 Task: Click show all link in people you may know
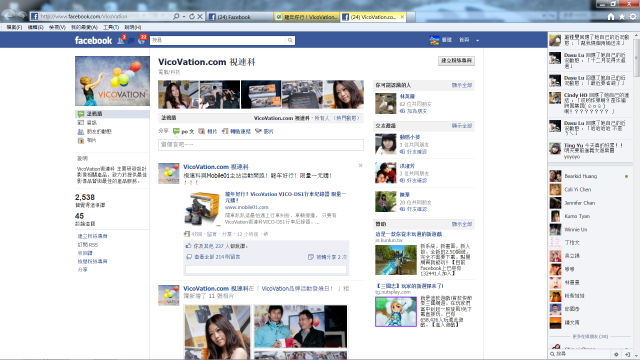pos(462,85)
